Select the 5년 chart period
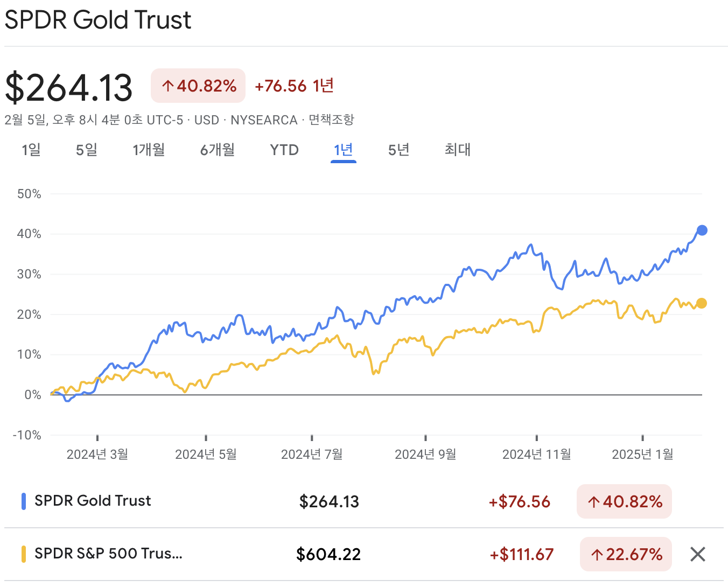Image resolution: width=728 pixels, height=587 pixels. (x=398, y=150)
